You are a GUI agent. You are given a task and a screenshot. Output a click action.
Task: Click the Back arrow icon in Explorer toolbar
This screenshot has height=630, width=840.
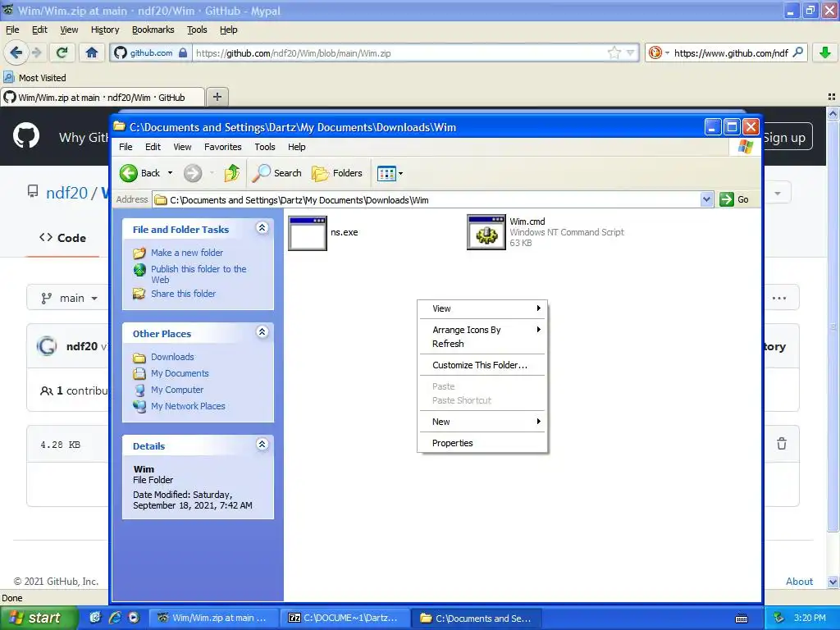(x=129, y=173)
